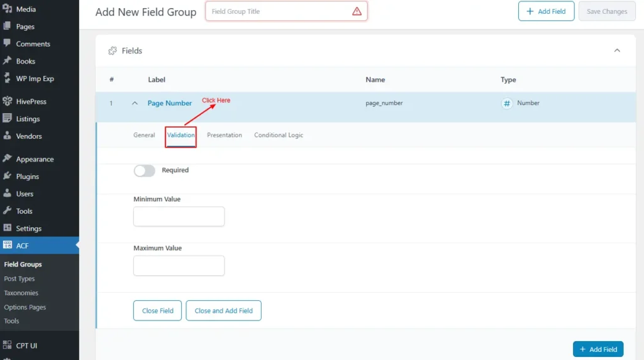
Task: Enable the Required toggle switch
Action: pos(144,170)
